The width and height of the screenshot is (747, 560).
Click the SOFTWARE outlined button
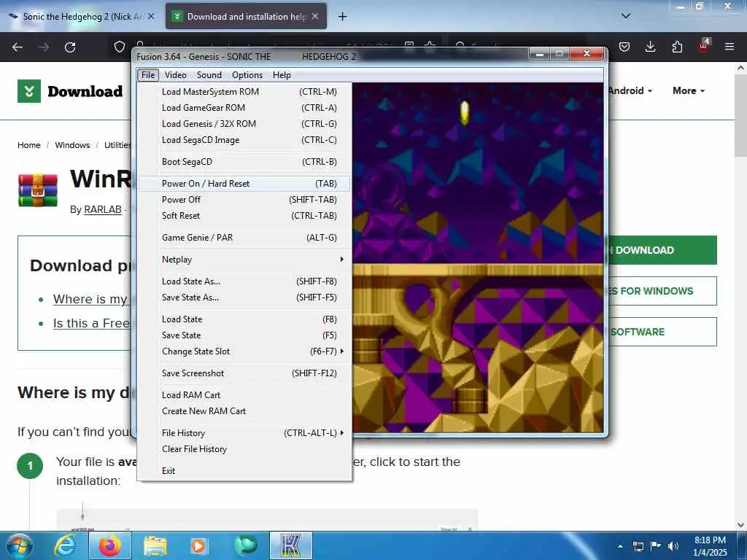(x=662, y=332)
